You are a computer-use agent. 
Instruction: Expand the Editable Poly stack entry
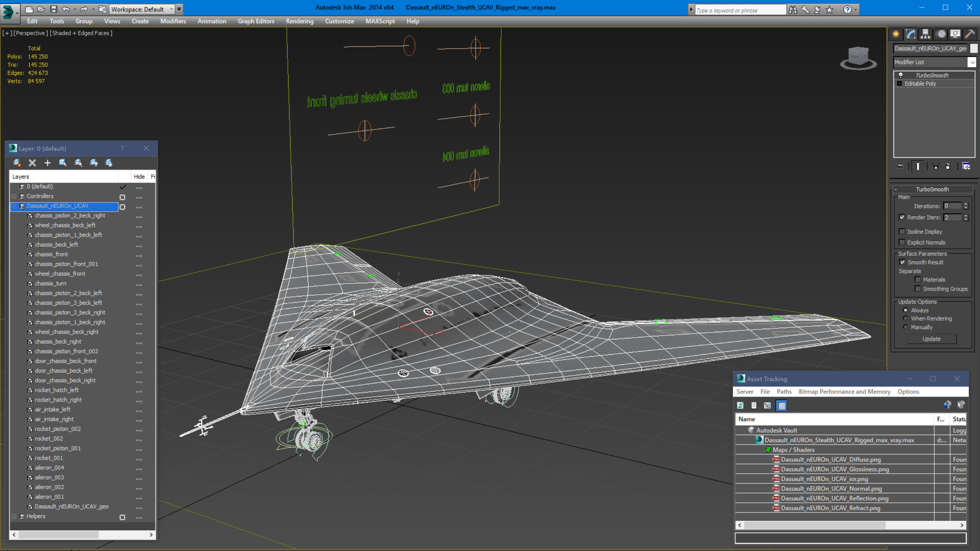point(899,84)
